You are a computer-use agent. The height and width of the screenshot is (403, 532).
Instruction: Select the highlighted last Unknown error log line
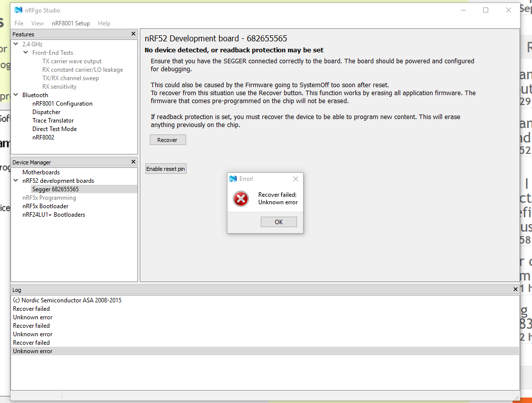(265, 351)
